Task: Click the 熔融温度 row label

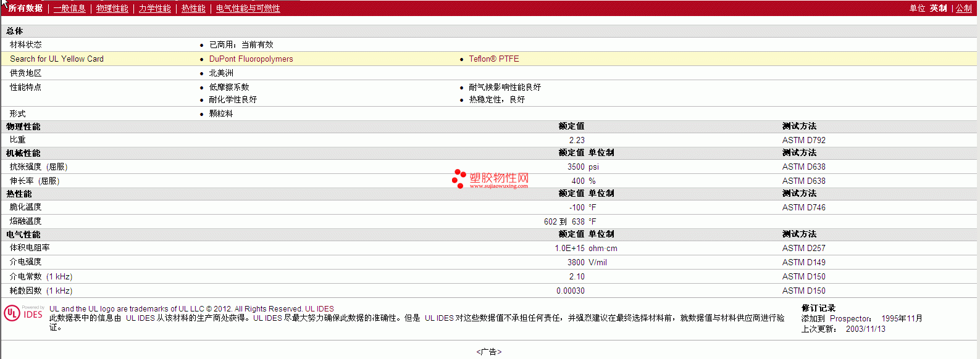Action: pos(26,221)
